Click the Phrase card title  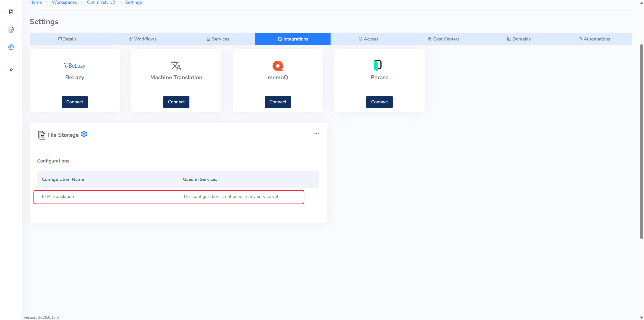(379, 77)
